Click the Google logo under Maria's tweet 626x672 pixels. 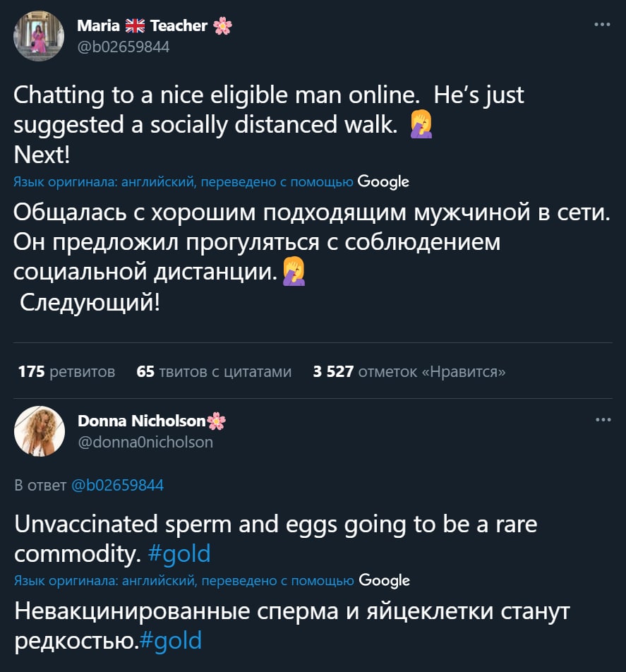click(x=383, y=181)
